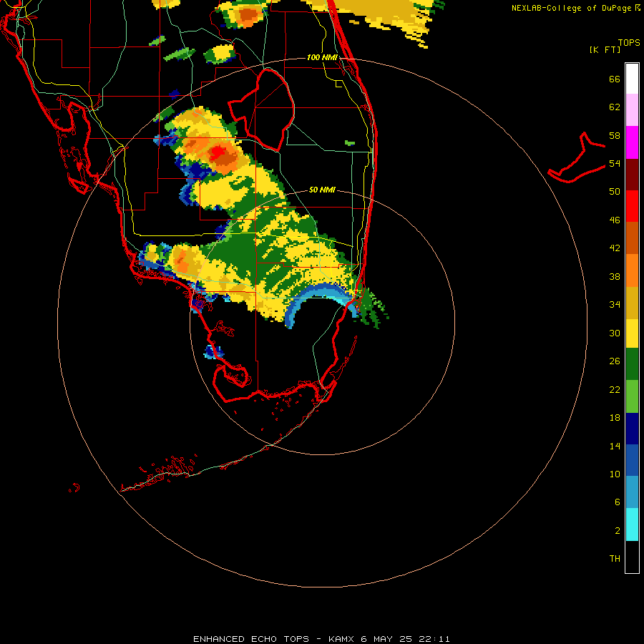Click the legend value 66

[615, 79]
